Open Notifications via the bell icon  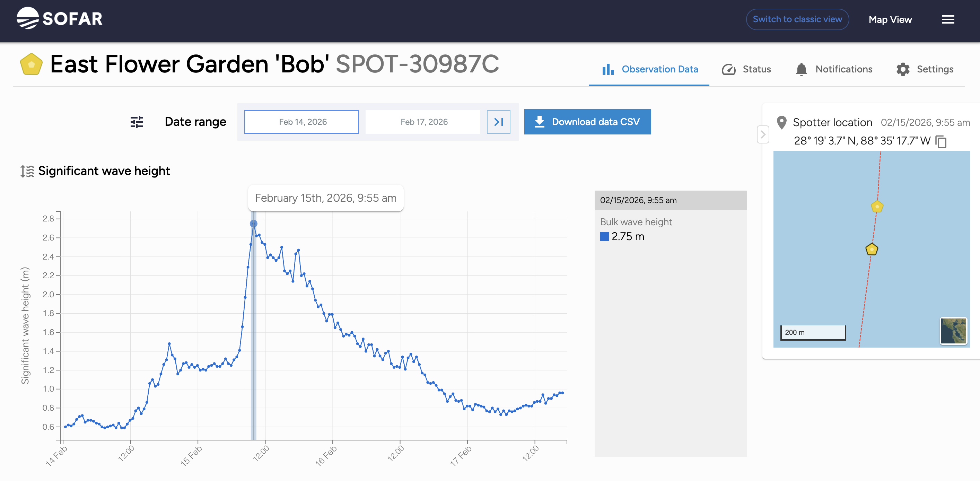(x=801, y=69)
